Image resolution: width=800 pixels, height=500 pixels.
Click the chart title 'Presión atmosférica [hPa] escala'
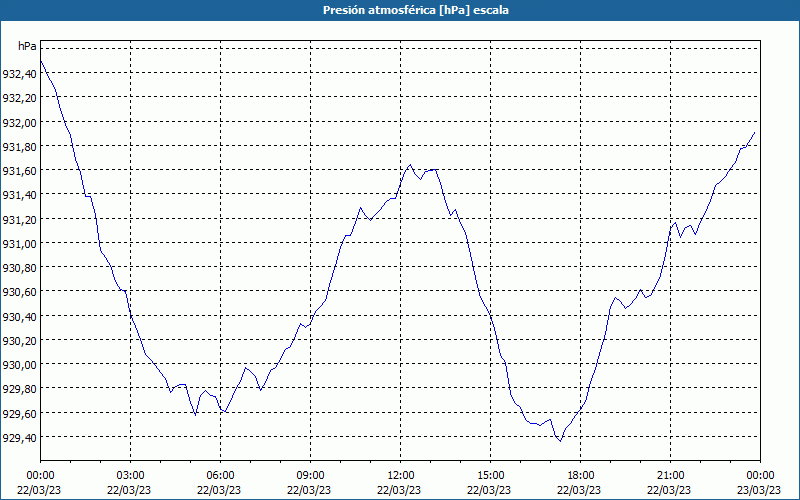click(416, 10)
